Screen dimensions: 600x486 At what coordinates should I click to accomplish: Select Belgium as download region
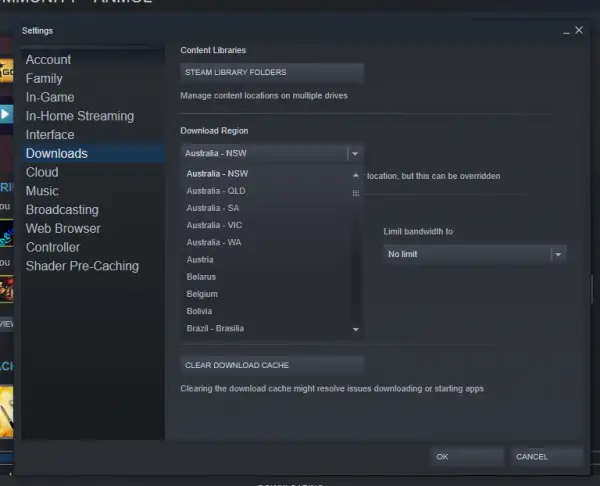pos(267,294)
